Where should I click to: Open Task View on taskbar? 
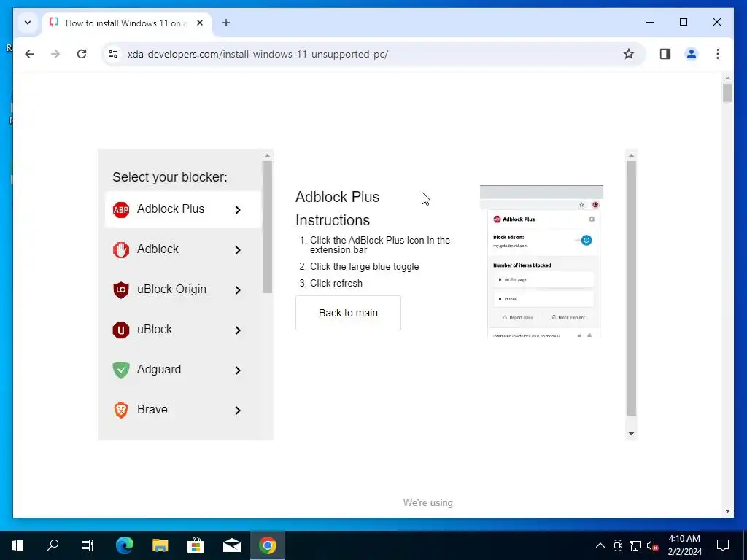[88, 545]
